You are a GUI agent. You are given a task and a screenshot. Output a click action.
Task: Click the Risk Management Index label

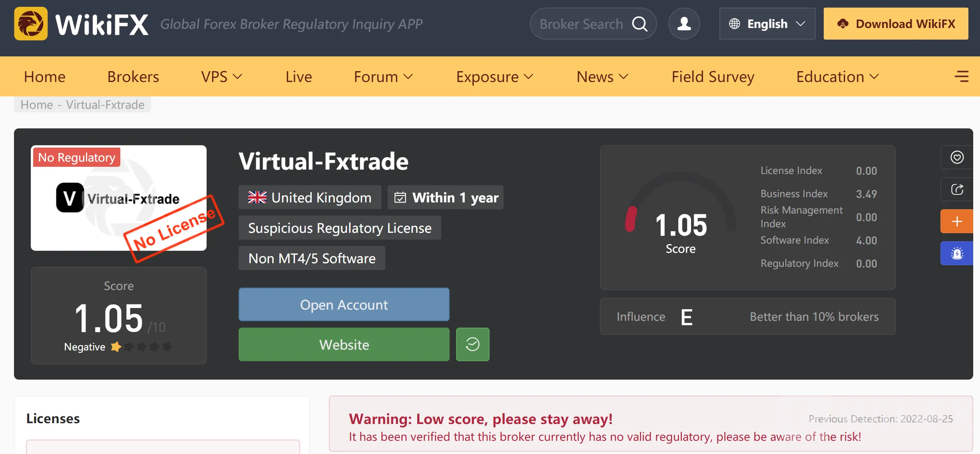(801, 217)
